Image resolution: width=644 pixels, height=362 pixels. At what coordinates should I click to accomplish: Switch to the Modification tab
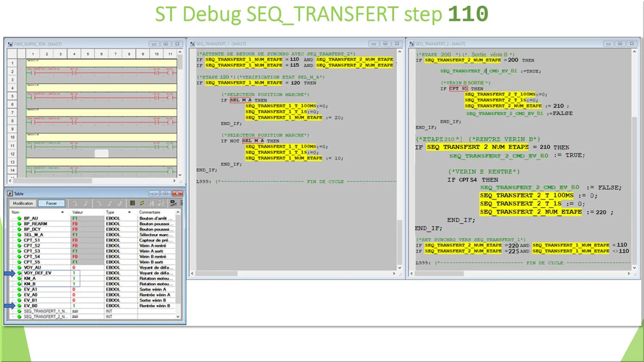(x=22, y=203)
